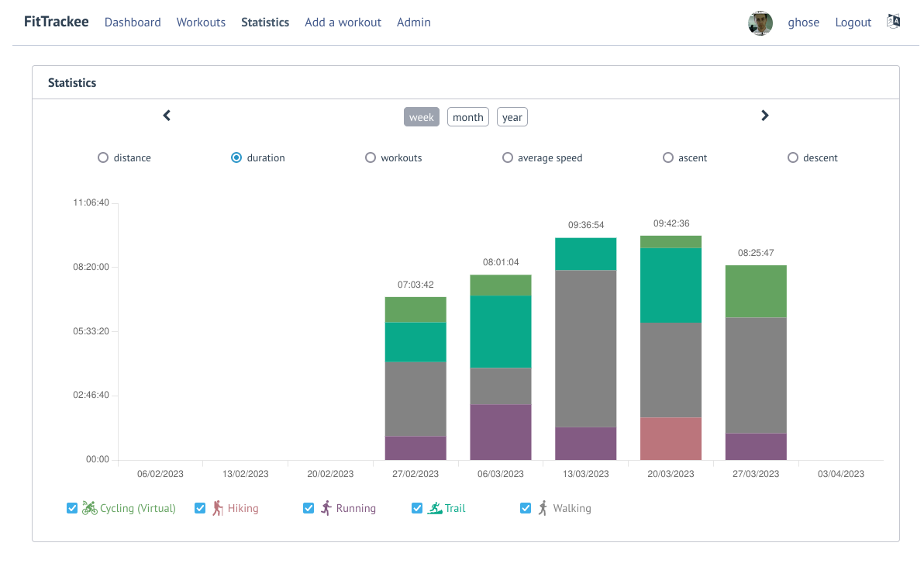Select the distance radio button
This screenshot has height=567, width=924.
[103, 157]
